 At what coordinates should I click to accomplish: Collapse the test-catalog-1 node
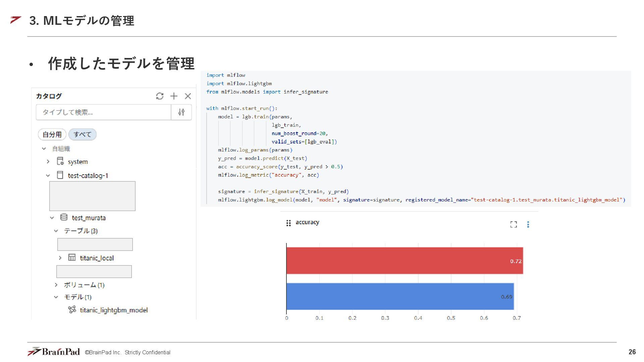pyautogui.click(x=48, y=175)
